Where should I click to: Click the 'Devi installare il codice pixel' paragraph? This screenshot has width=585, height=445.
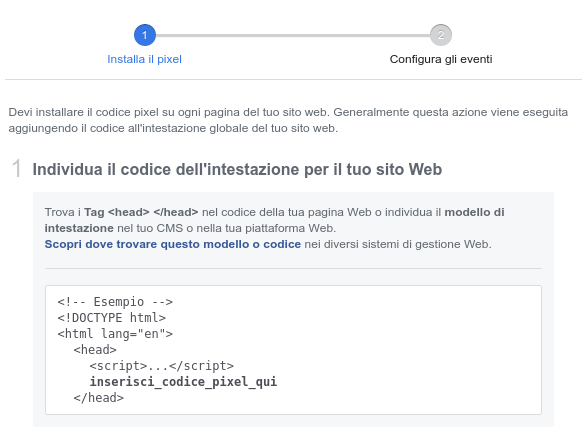point(288,120)
